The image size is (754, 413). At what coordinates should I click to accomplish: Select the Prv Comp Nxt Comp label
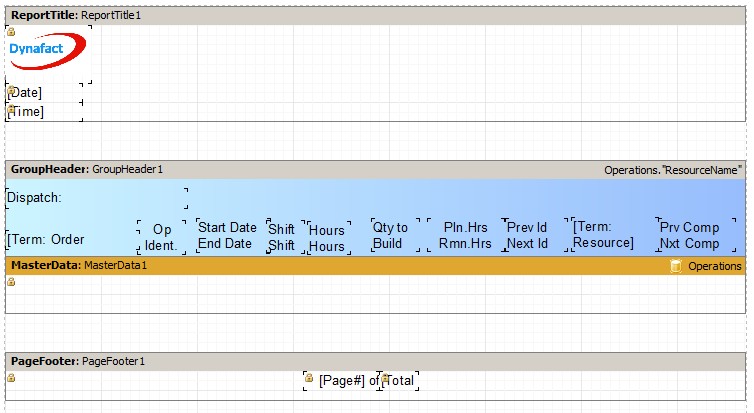click(689, 235)
